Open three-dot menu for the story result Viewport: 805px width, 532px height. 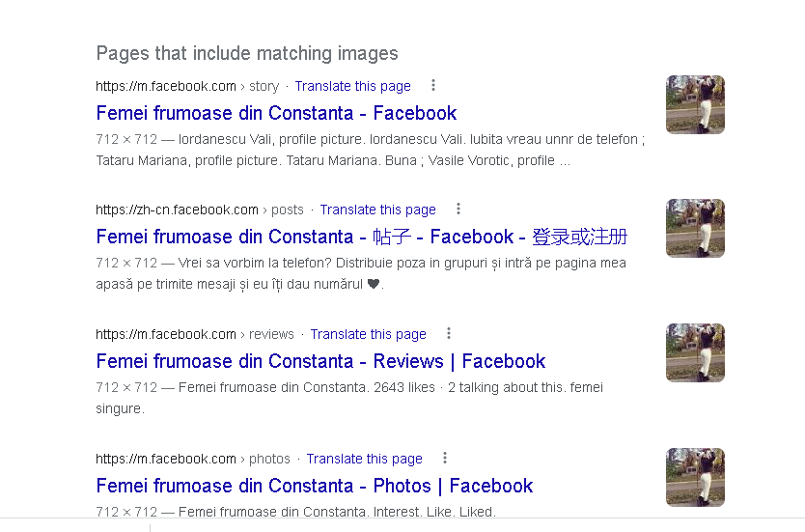pyautogui.click(x=433, y=85)
